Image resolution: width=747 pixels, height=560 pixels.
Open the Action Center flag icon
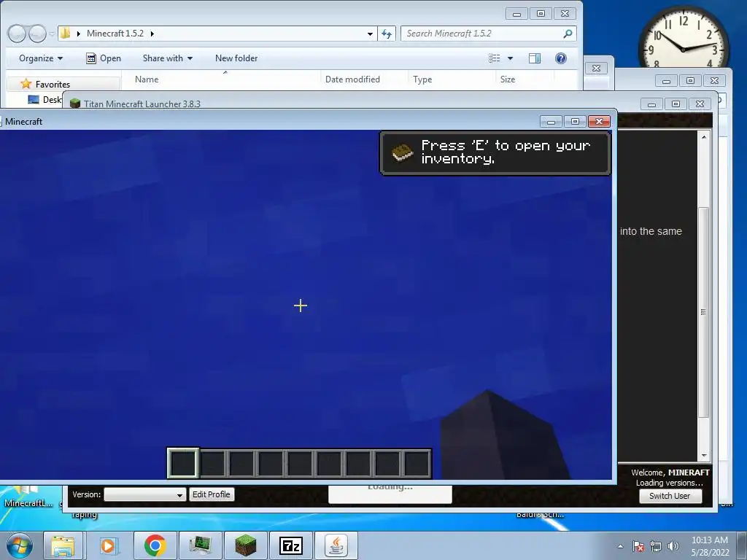click(x=638, y=546)
